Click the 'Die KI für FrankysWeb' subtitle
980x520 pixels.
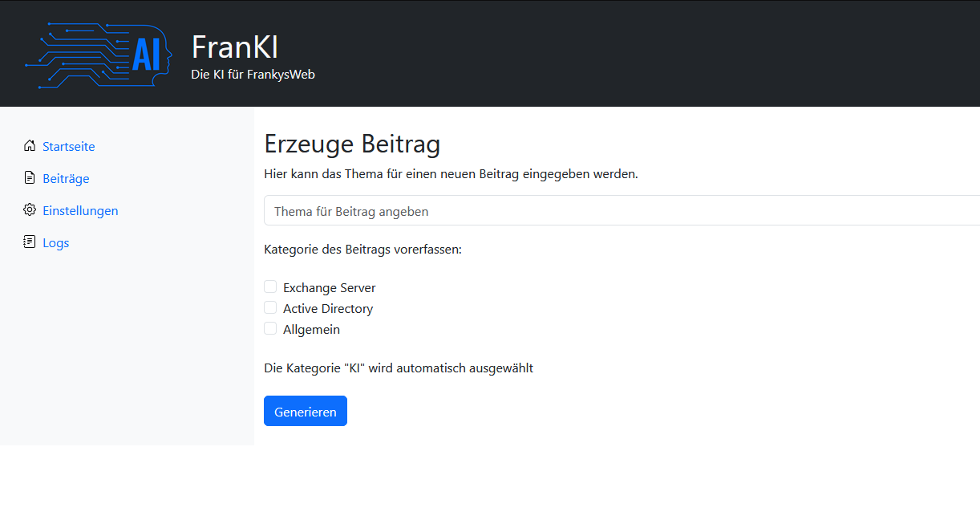pos(253,75)
